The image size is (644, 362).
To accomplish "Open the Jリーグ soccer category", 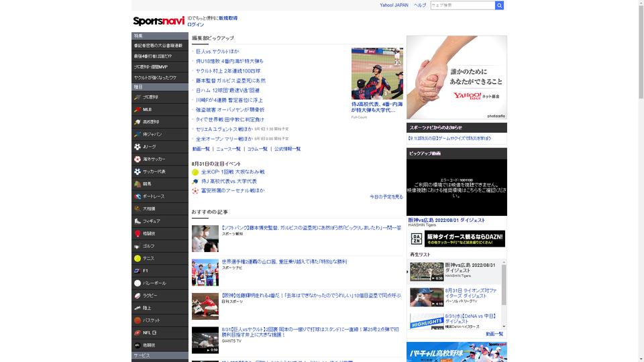I will [160, 147].
